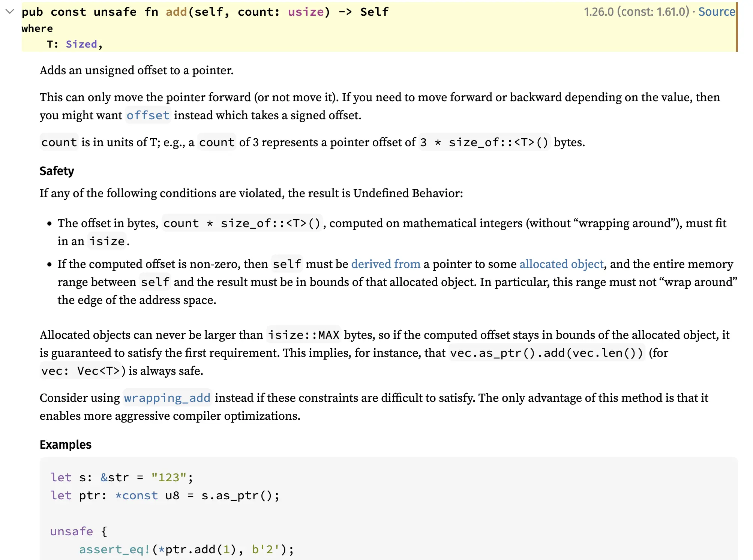Viewport: 753px width, 560px height.
Task: Click the isize::MAX inline code
Action: pyautogui.click(x=303, y=335)
